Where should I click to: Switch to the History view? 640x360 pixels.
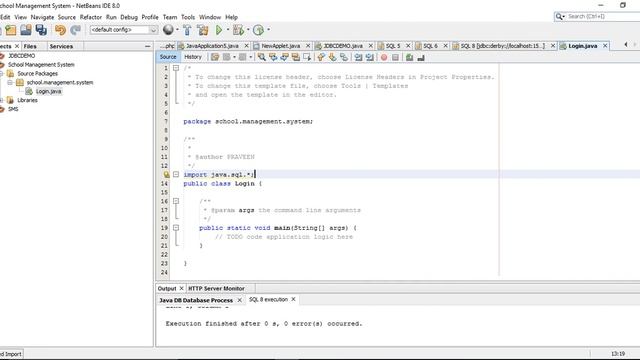click(193, 57)
